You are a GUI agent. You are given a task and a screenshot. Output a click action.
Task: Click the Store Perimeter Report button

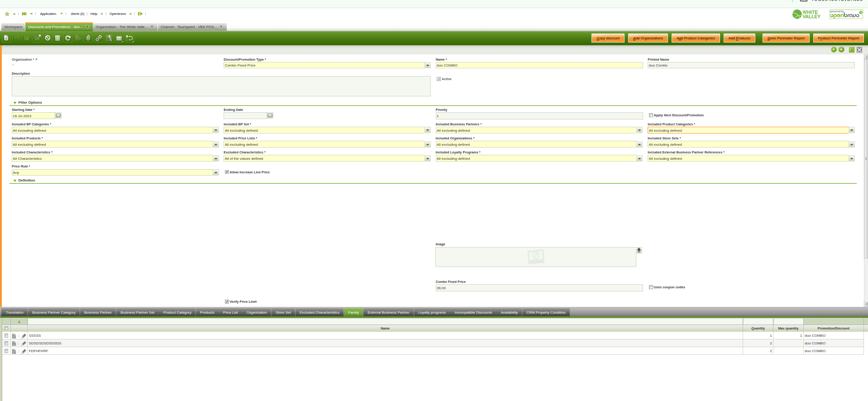coord(786,38)
